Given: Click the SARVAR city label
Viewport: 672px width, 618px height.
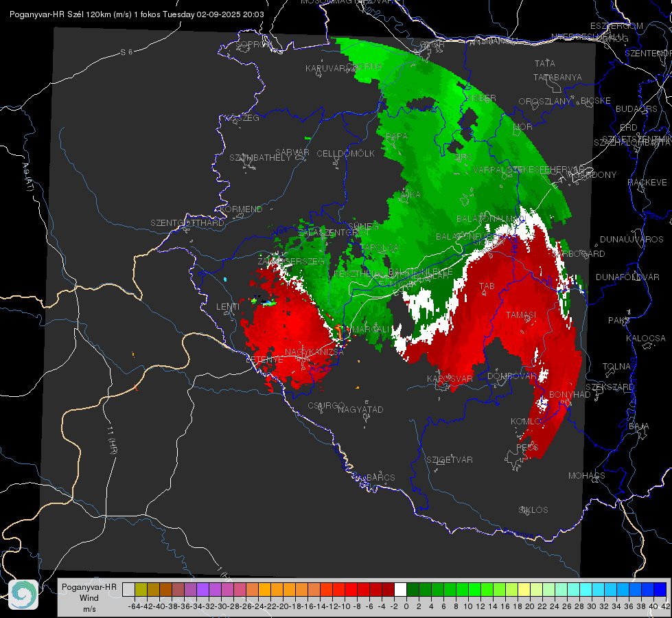Looking at the screenshot, I should [292, 152].
